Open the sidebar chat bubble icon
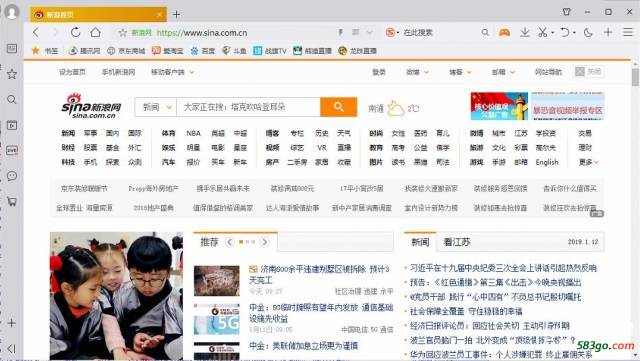This screenshot has width=640, height=361. [x=12, y=176]
